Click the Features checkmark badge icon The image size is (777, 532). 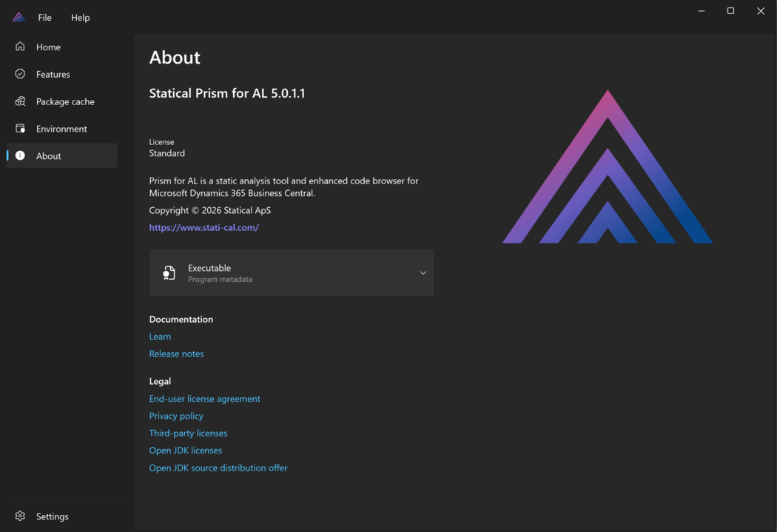20,74
